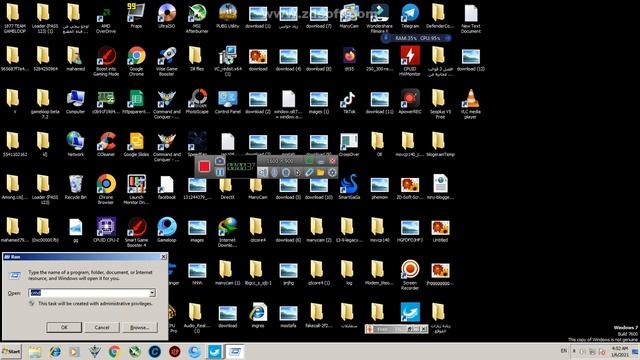
Task: Open recorder output folder icon
Action: 320,173
